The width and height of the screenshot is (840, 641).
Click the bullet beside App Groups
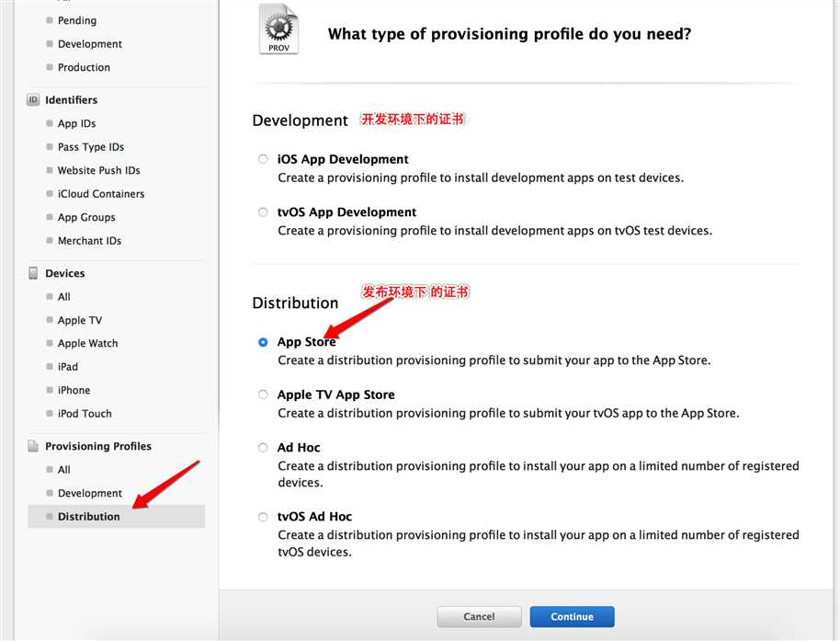point(50,217)
